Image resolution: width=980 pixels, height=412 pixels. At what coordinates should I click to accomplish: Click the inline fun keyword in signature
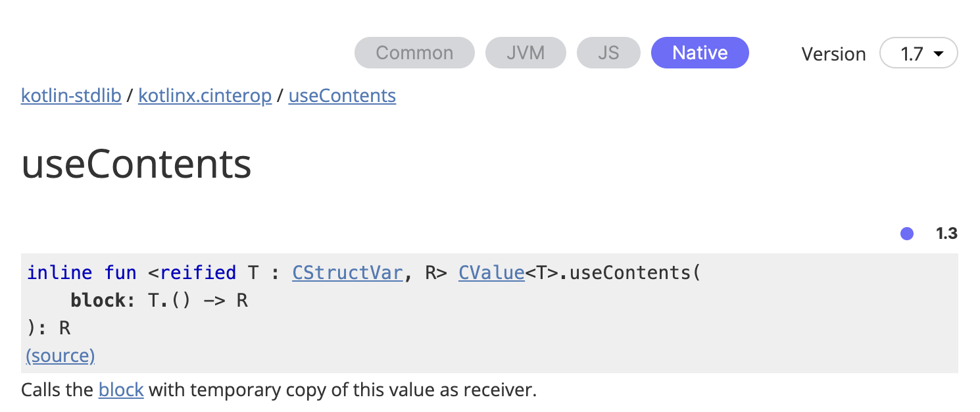pyautogui.click(x=82, y=272)
